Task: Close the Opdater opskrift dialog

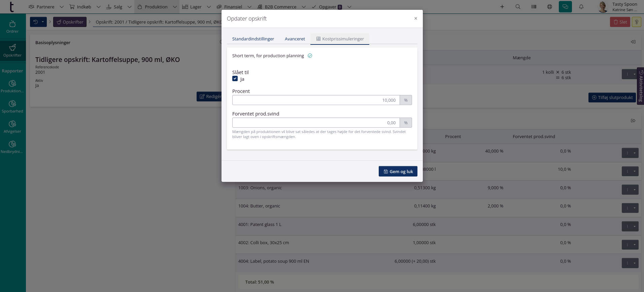Action: (x=415, y=19)
